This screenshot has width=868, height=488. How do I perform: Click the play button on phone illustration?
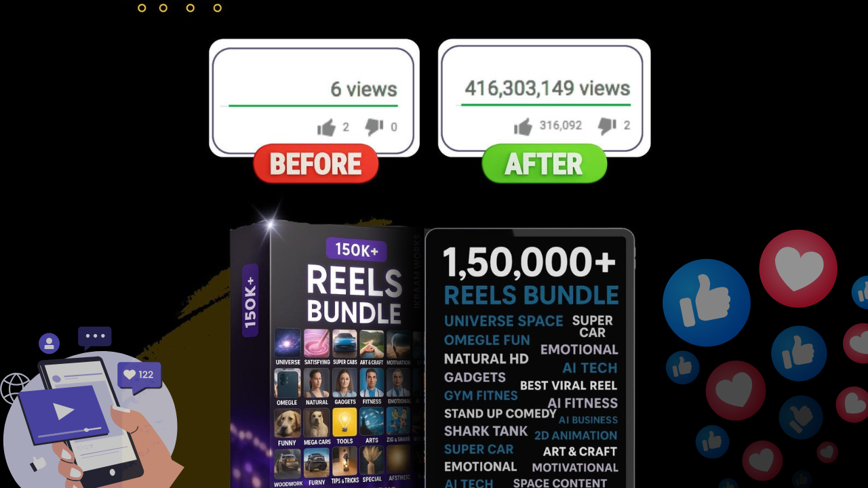point(63,411)
